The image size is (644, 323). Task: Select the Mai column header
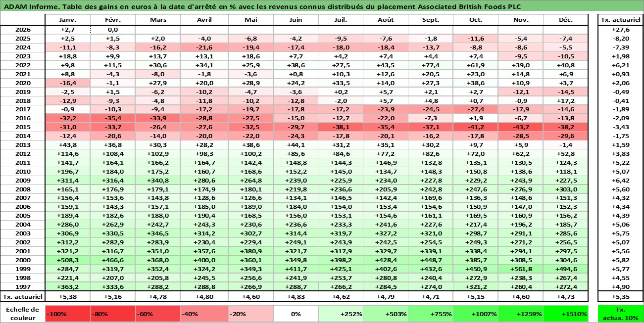pyautogui.click(x=251, y=20)
